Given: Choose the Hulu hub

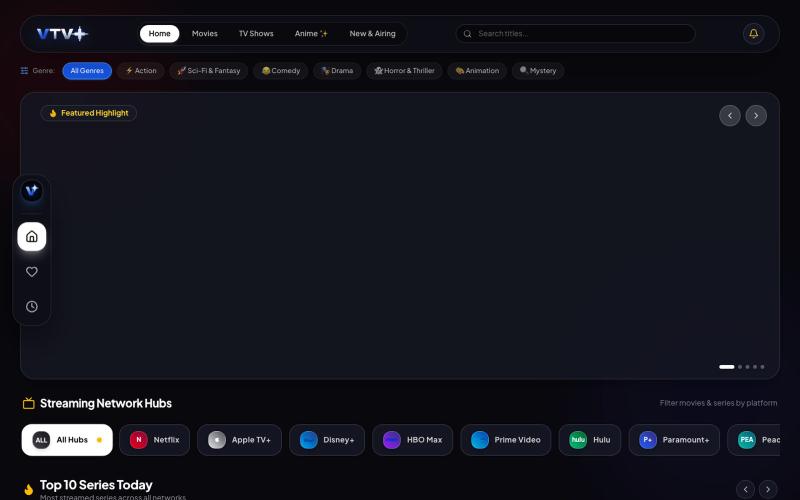Looking at the screenshot, I should [x=590, y=440].
